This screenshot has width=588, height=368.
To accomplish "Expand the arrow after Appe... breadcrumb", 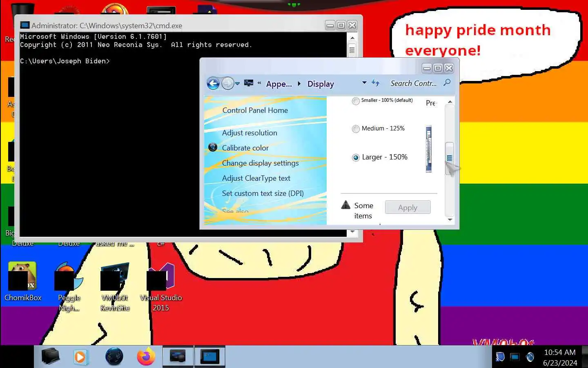I will 299,84.
